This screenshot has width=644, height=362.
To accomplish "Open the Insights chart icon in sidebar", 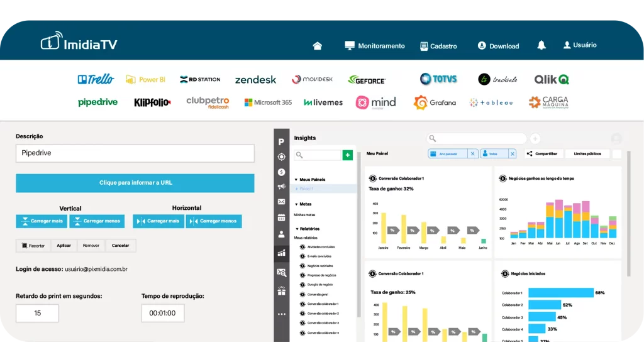I will coord(281,253).
